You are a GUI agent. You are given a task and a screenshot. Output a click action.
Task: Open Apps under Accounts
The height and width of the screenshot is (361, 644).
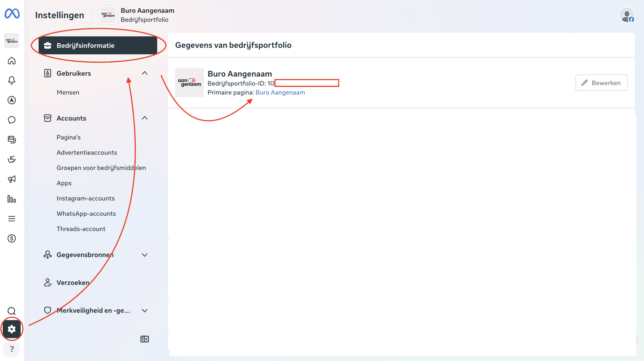click(x=64, y=183)
